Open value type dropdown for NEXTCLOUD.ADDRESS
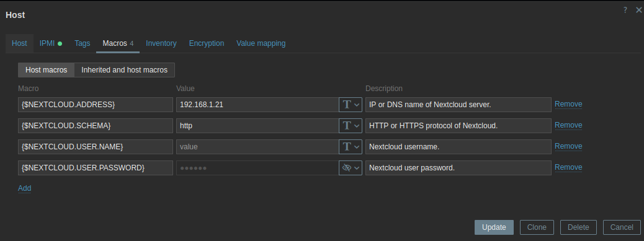The height and width of the screenshot is (241, 644). coord(351,105)
